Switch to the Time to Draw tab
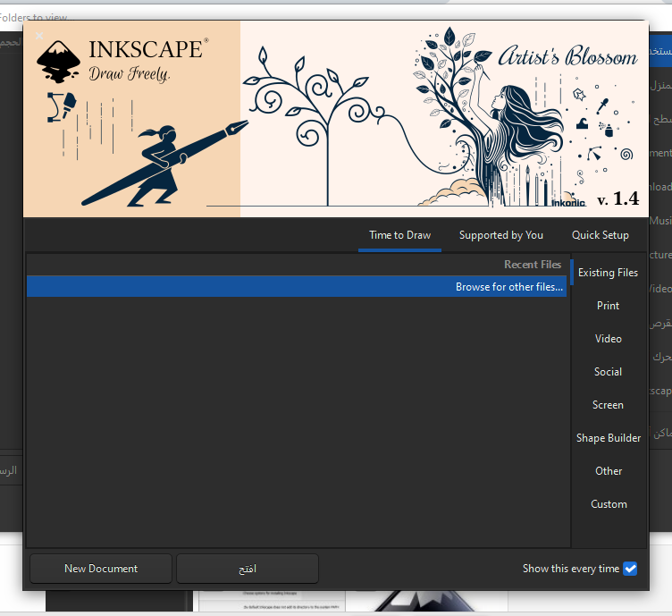This screenshot has width=672, height=616. [x=399, y=235]
